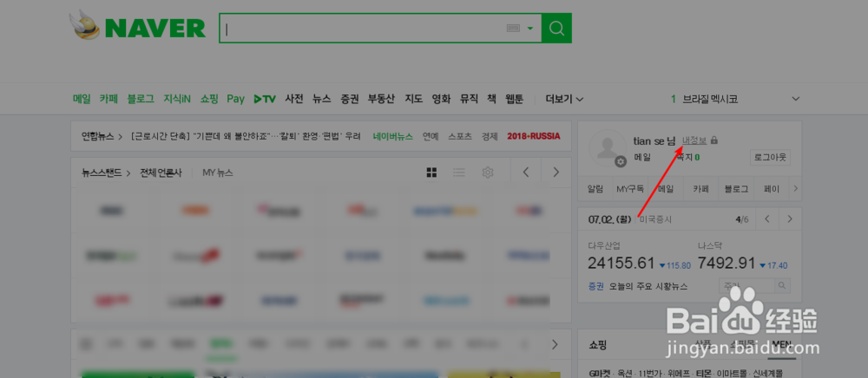This screenshot has height=378, width=868.
Task: Open 사전 in the top navigation
Action: [294, 99]
